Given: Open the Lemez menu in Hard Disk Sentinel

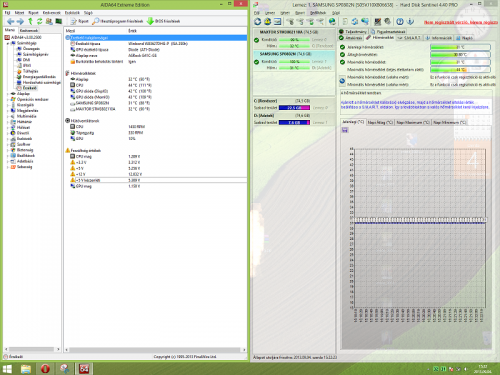Looking at the screenshot, I should tap(270, 13).
